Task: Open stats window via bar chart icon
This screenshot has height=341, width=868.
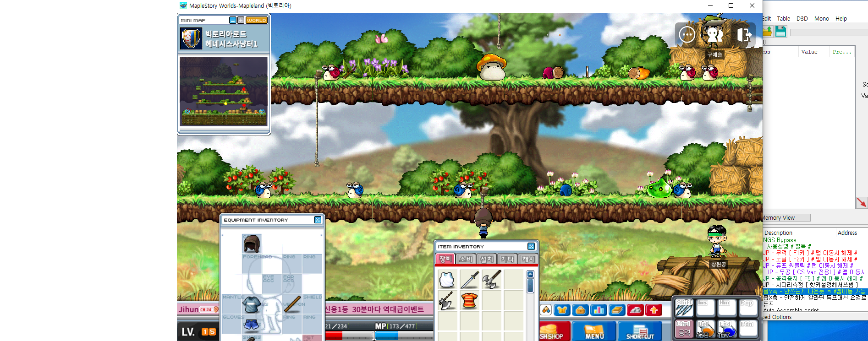Action: (x=599, y=310)
